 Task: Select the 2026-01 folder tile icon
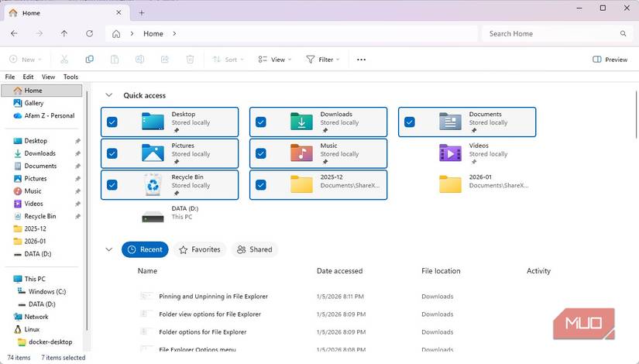450,184
